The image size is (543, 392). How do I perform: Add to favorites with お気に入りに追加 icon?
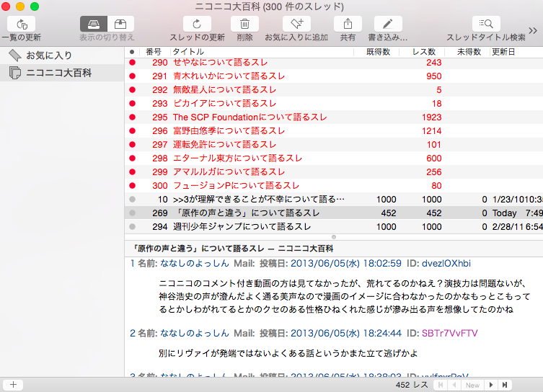coord(296,24)
